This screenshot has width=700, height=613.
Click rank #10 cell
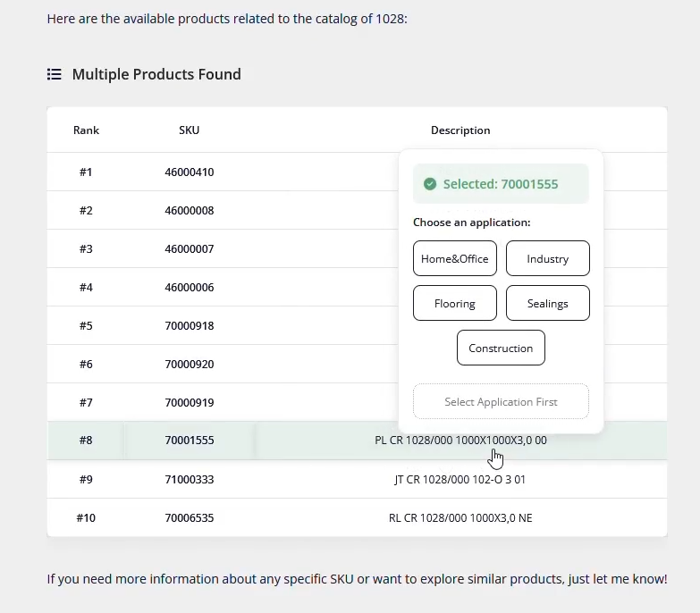(x=86, y=518)
